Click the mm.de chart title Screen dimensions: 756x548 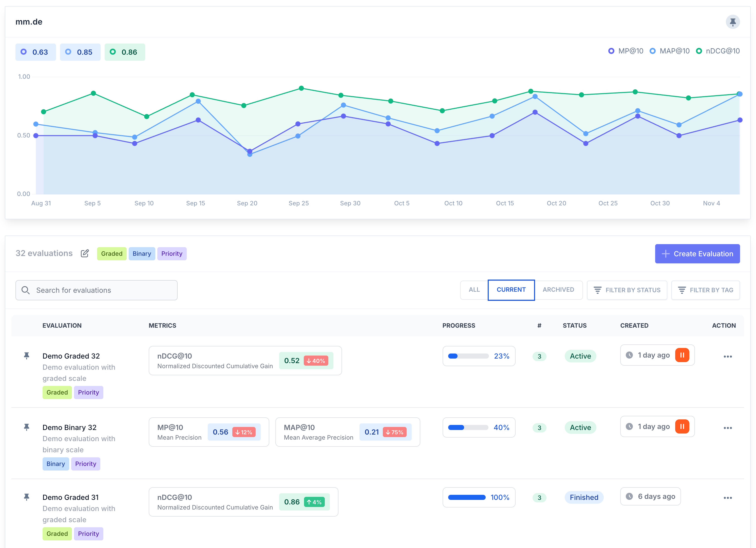click(29, 22)
